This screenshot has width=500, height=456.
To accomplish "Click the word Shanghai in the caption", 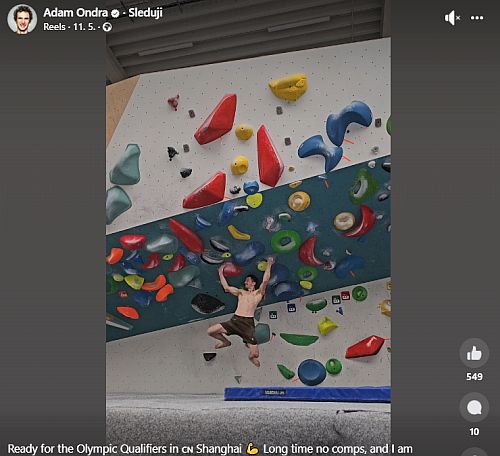I will pos(218,449).
